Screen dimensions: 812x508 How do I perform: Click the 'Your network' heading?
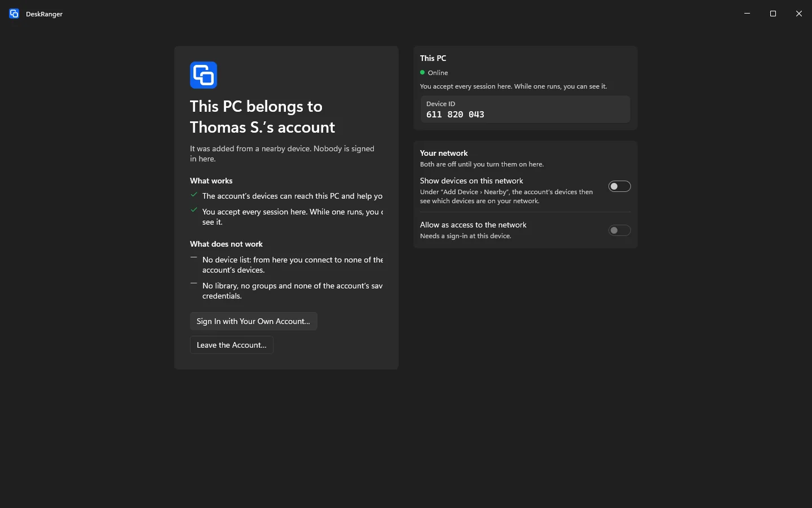[444, 153]
